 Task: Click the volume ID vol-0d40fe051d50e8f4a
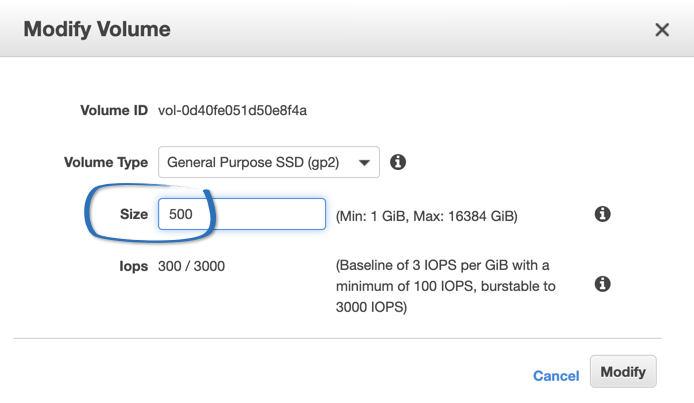pos(232,110)
